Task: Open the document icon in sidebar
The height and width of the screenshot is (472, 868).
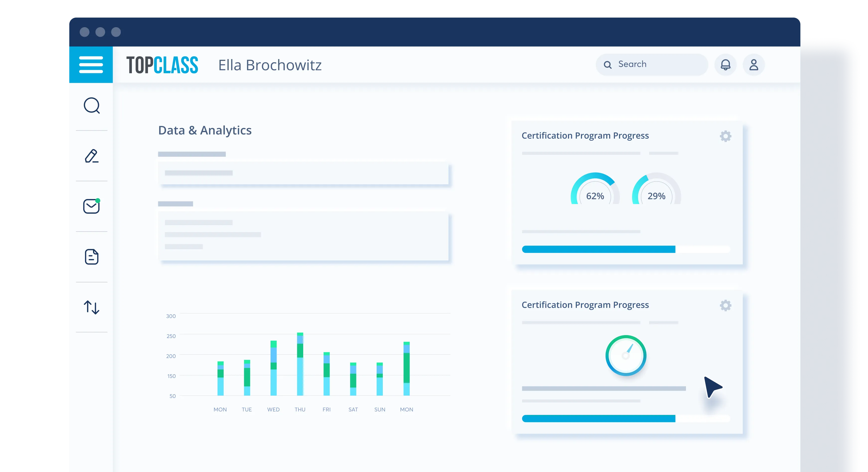Action: click(92, 257)
